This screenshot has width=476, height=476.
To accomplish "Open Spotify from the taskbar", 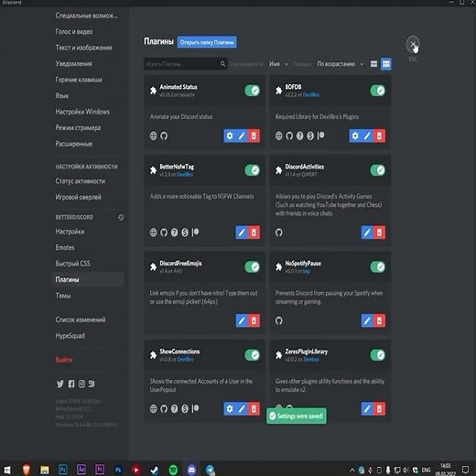I will click(173, 470).
